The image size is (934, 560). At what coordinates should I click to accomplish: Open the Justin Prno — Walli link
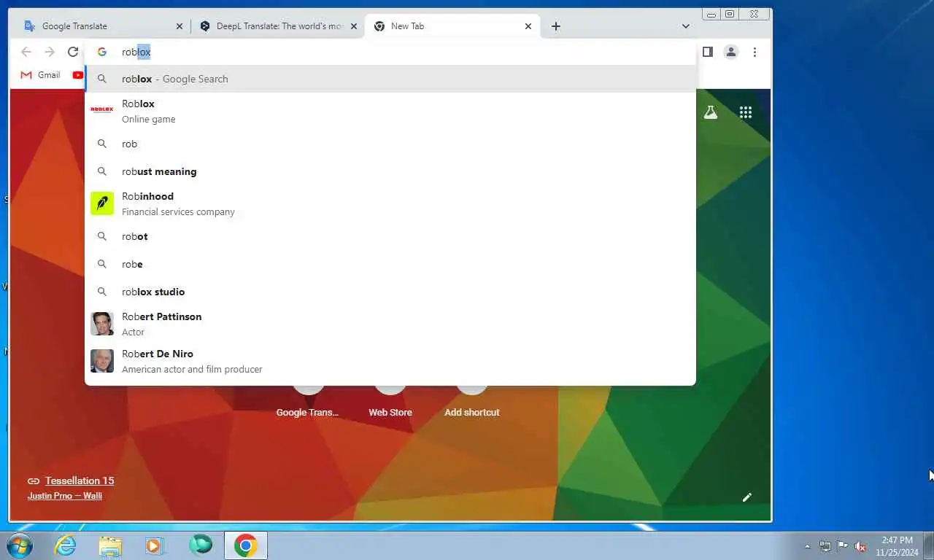tap(65, 496)
